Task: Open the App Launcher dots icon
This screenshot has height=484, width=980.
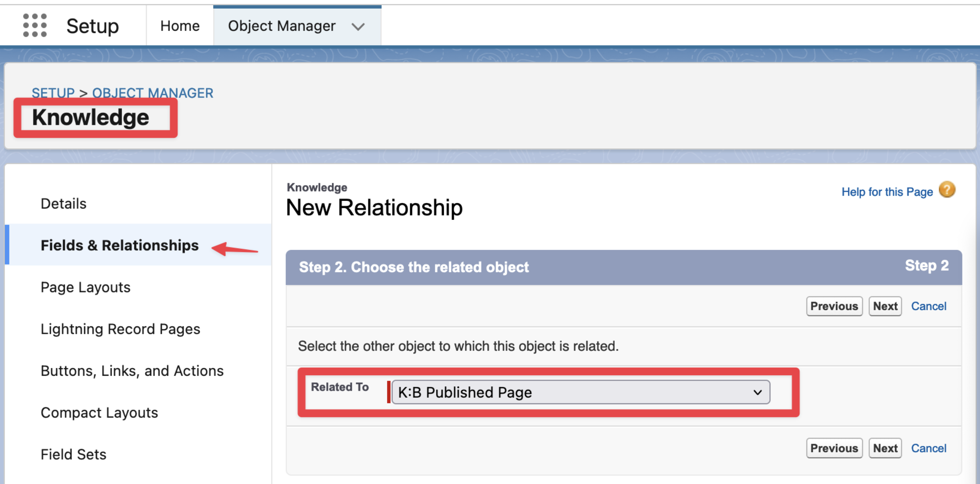Action: (x=35, y=25)
